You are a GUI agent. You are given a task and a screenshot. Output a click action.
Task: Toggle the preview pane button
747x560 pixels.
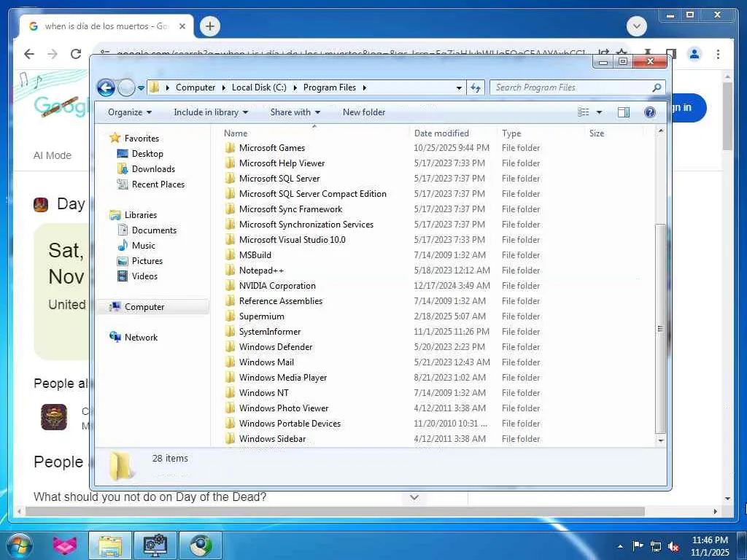(x=624, y=112)
